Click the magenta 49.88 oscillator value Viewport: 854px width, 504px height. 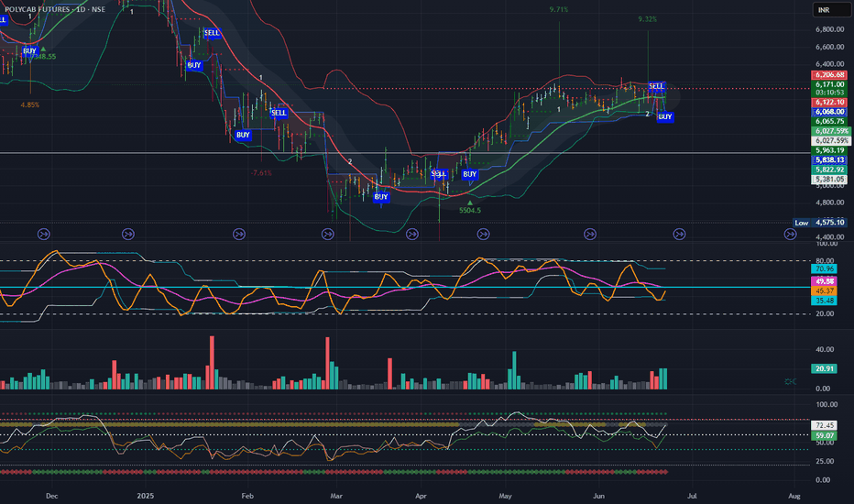tap(824, 281)
